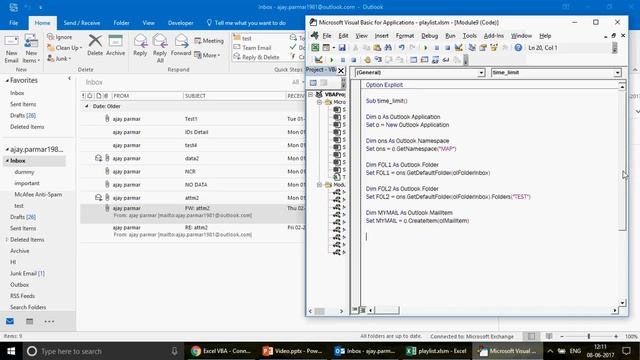Close the Project explorer pane
Viewport: 640px width, 360px height.
pos(341,71)
